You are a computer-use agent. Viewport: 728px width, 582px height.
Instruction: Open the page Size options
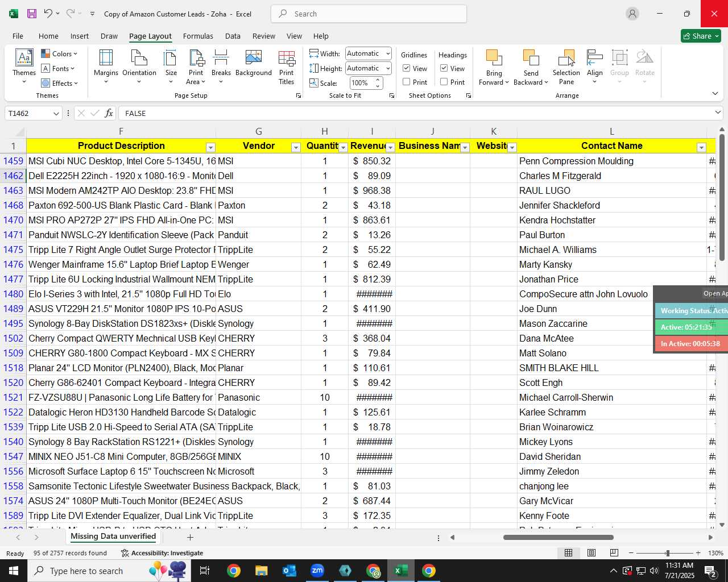(171, 66)
